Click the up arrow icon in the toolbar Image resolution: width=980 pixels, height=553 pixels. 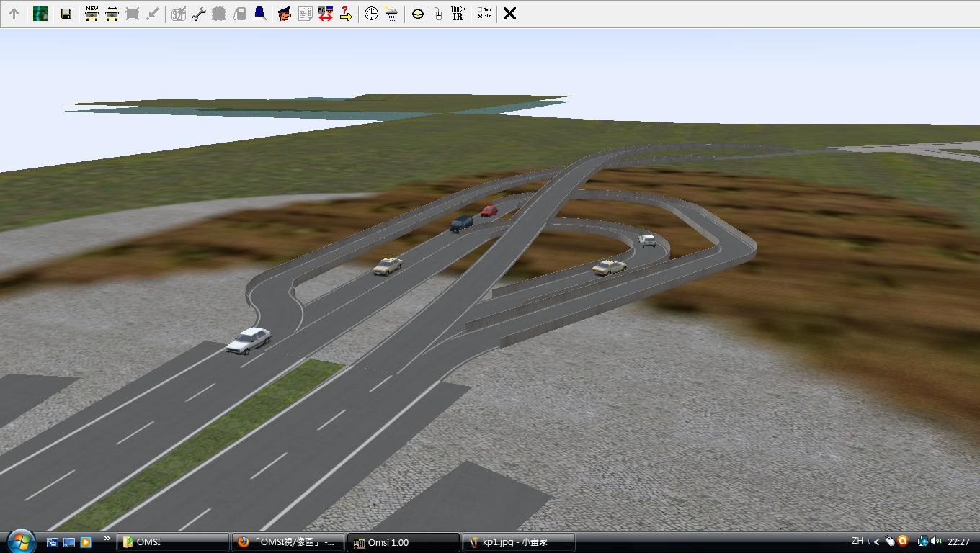[x=14, y=14]
